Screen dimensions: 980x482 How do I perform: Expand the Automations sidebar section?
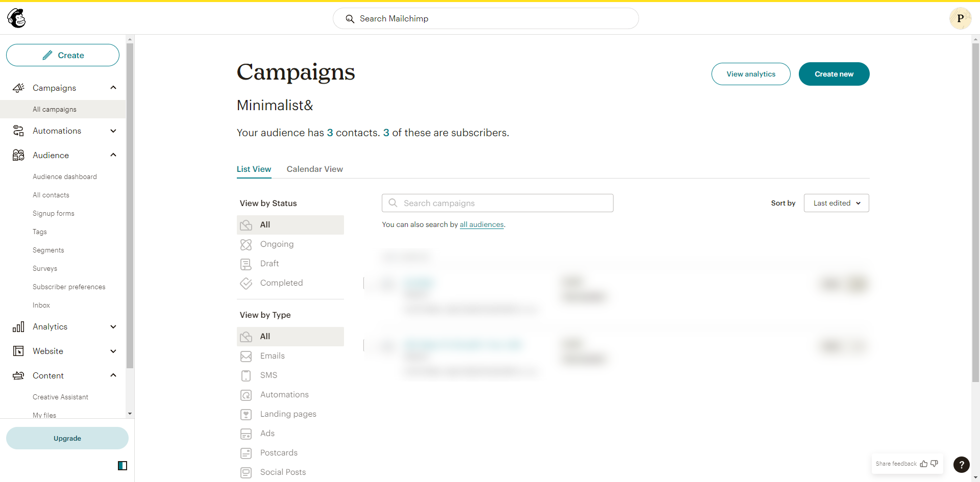click(113, 131)
